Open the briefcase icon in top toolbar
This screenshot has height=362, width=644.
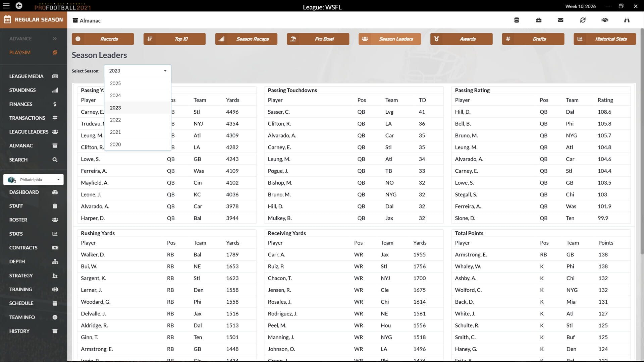pyautogui.click(x=539, y=20)
